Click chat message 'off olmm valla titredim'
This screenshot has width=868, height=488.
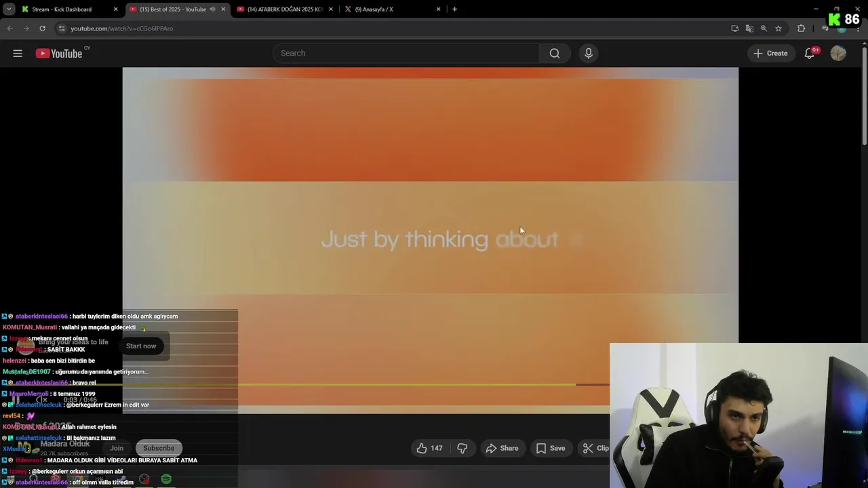(102, 482)
